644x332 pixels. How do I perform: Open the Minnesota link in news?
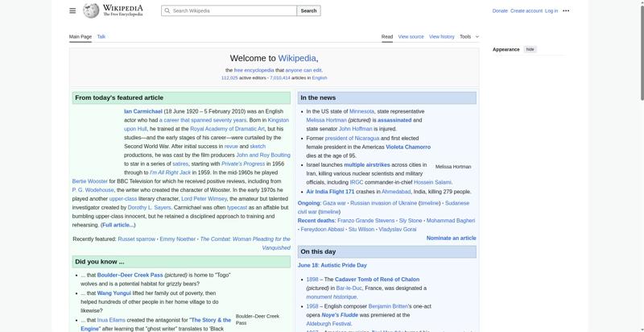click(x=361, y=111)
